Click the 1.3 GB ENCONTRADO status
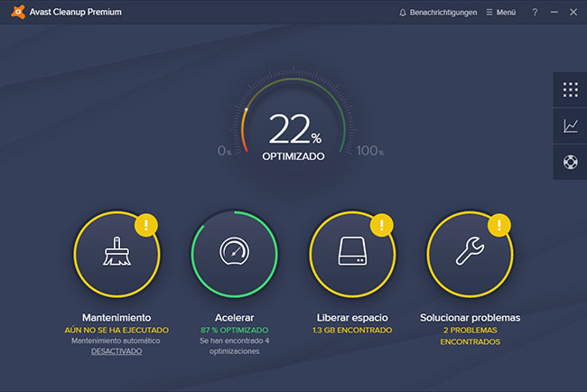Screen dimensions: 587x392 pyautogui.click(x=352, y=331)
